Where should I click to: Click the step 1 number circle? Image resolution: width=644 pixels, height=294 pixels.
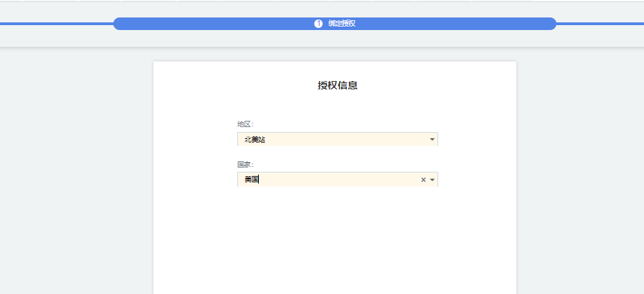[318, 24]
